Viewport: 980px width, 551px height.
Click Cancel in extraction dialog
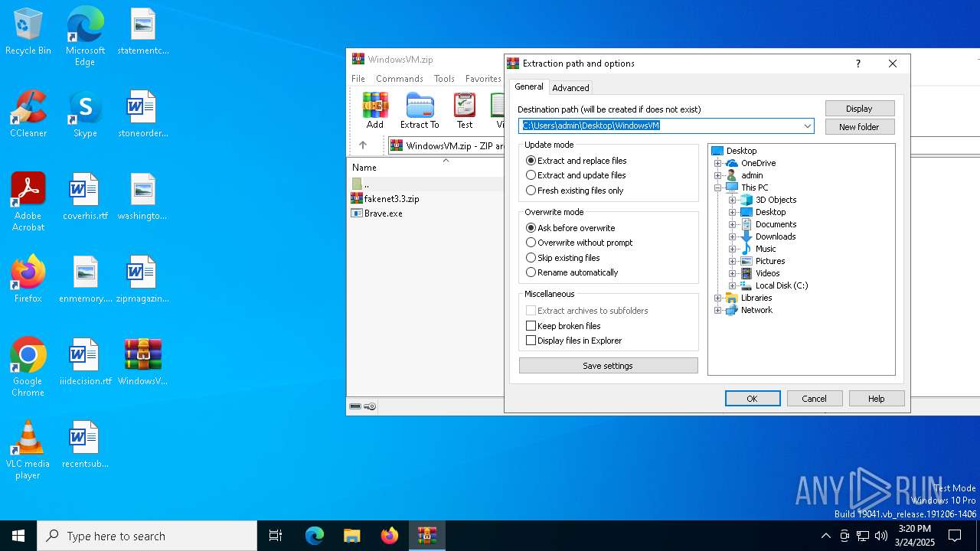pos(815,399)
